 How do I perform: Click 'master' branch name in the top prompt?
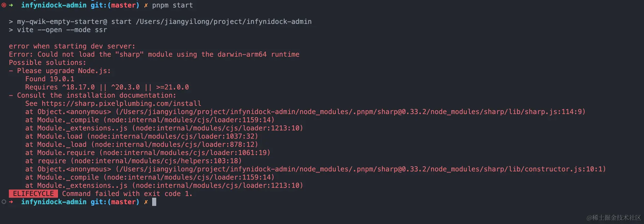point(123,5)
